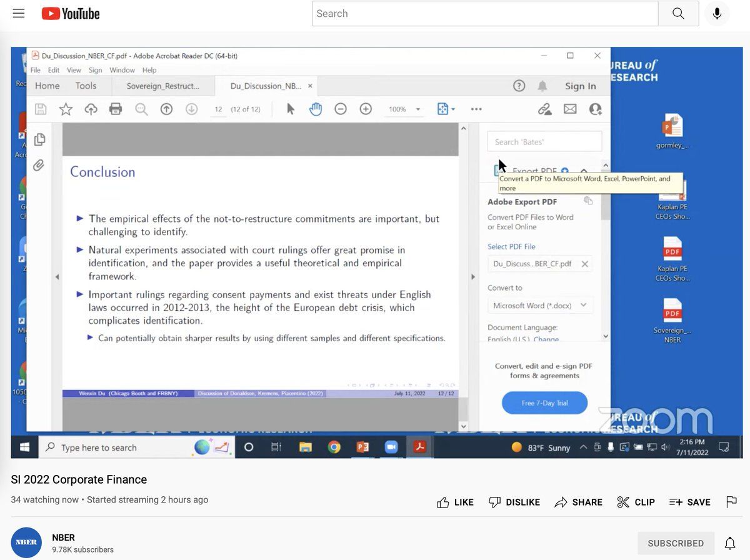Click the zoom in plus icon
750x560 pixels.
366,109
